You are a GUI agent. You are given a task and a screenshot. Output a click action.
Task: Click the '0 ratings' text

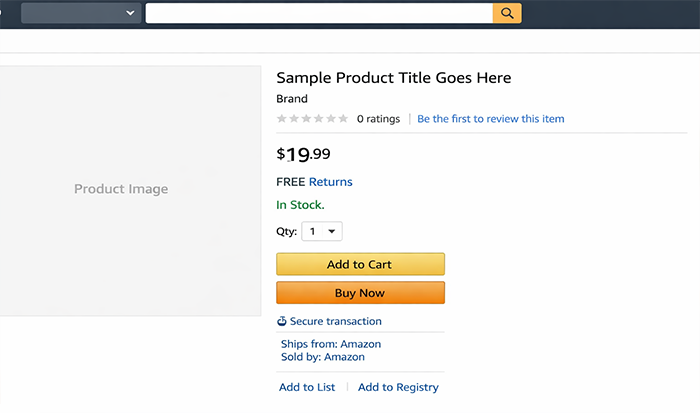[378, 119]
